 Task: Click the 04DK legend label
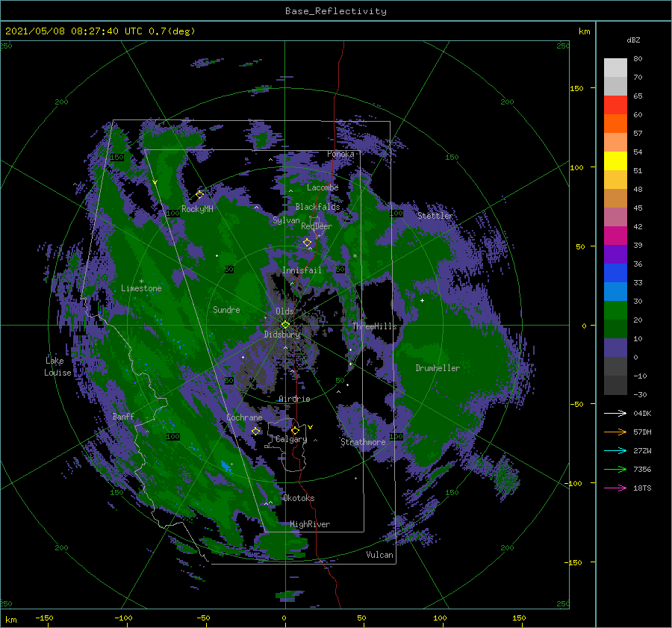point(642,413)
